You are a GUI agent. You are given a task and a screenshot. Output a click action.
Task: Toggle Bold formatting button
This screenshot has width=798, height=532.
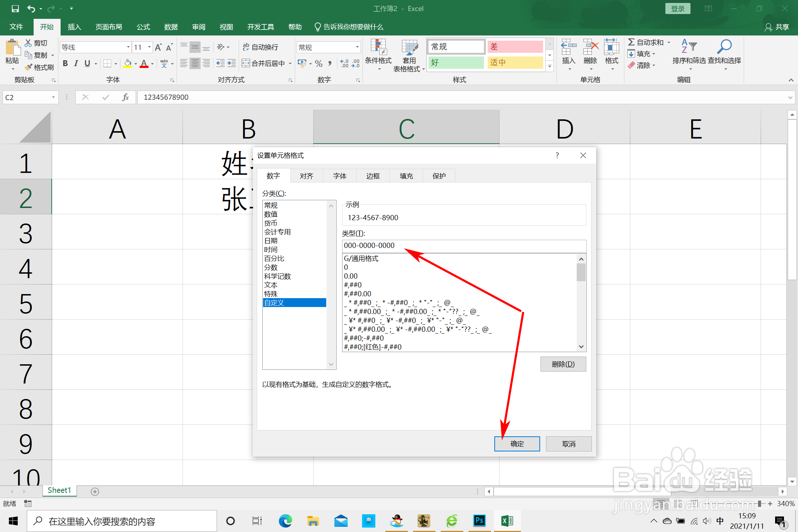[x=65, y=64]
